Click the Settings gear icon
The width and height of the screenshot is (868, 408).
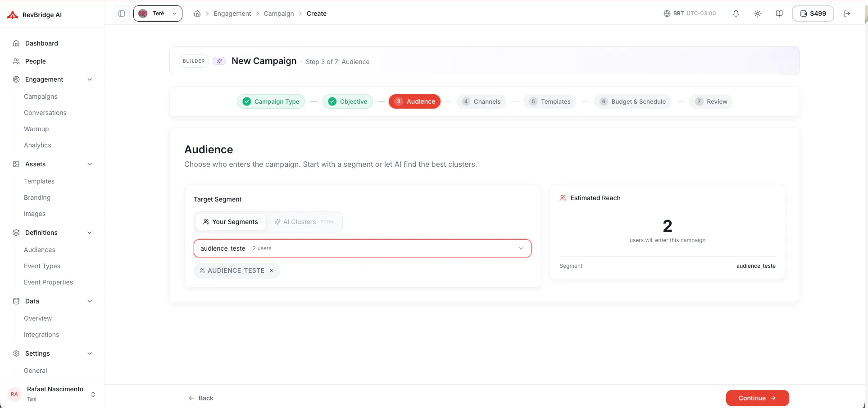coord(16,353)
